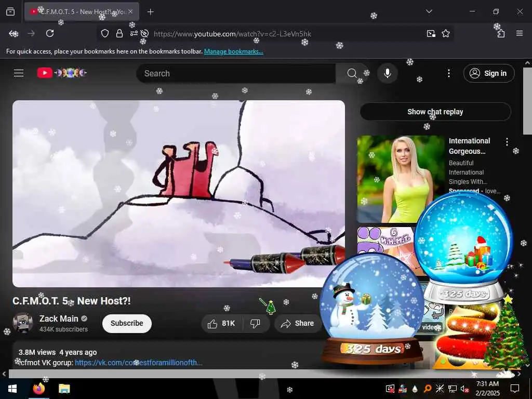532x399 pixels.
Task: Open the browser extensions button
Action: pyautogui.click(x=501, y=33)
